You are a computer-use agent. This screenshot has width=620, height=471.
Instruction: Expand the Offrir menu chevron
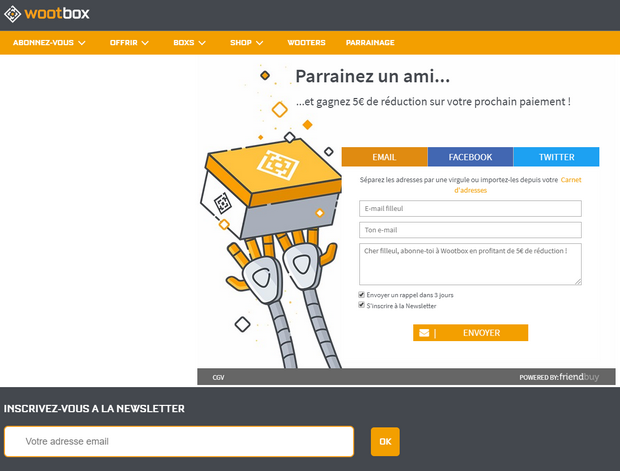[x=145, y=43]
